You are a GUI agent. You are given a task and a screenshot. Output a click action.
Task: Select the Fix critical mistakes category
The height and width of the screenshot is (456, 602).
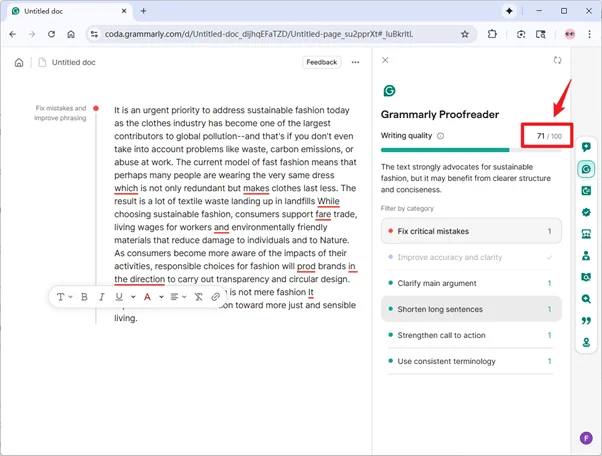click(470, 231)
